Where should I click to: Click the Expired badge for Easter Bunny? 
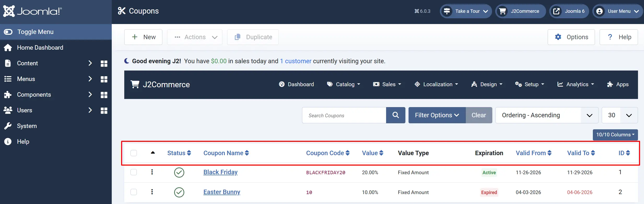[489, 193]
